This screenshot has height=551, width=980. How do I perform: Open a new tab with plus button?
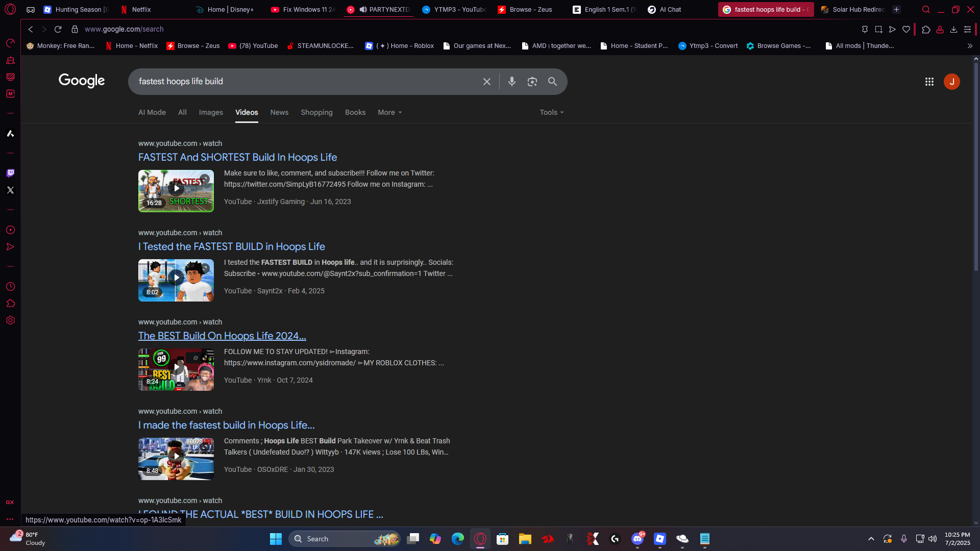pyautogui.click(x=896, y=10)
